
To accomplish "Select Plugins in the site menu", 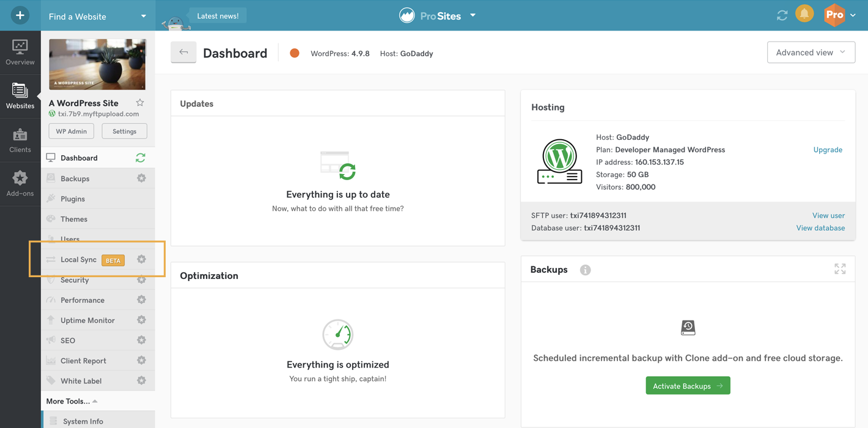I will (73, 199).
